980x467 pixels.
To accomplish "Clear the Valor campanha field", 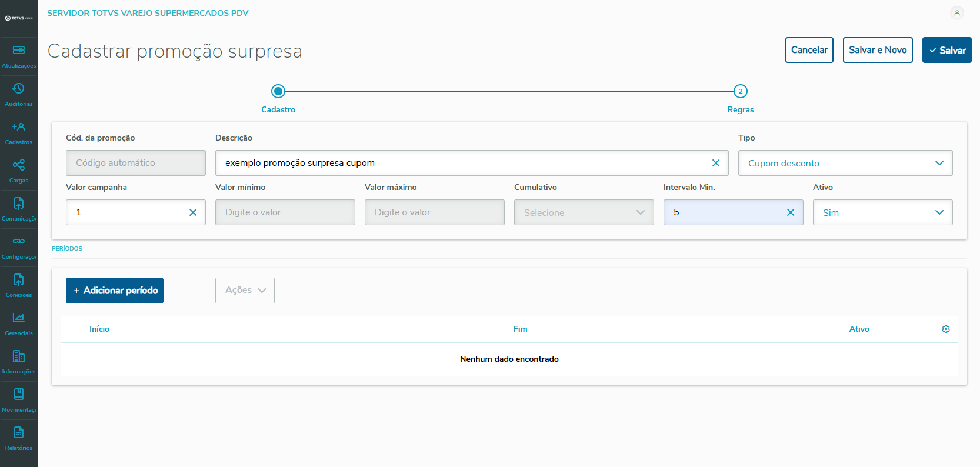I will tap(193, 212).
